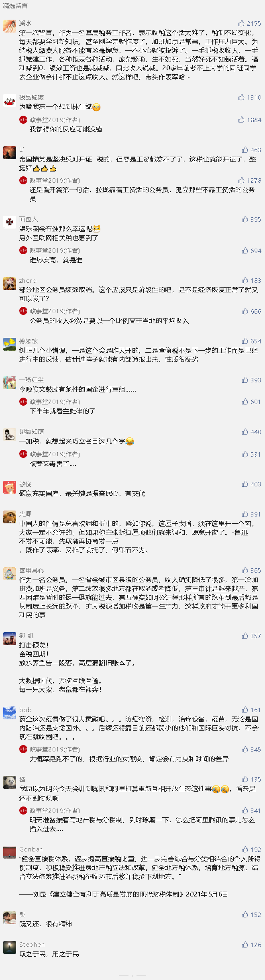Open the author 政事堂2019 avatar under Li's comment
The image size is (265, 980).
pos(23,180)
